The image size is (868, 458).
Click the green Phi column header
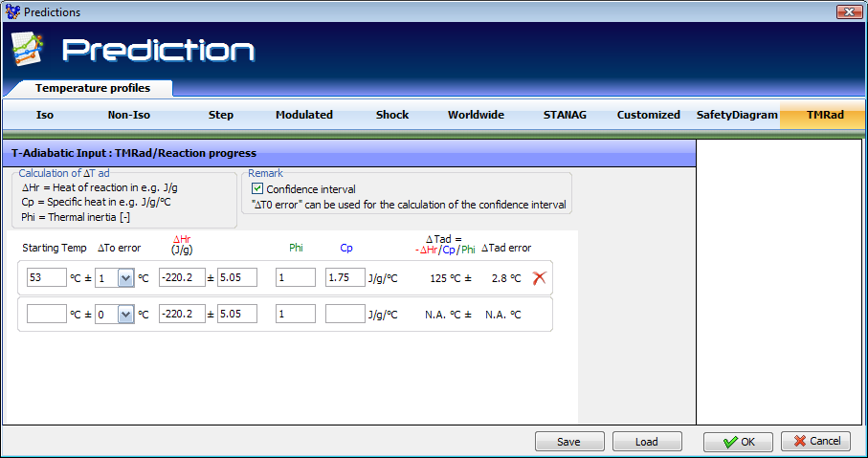point(296,248)
